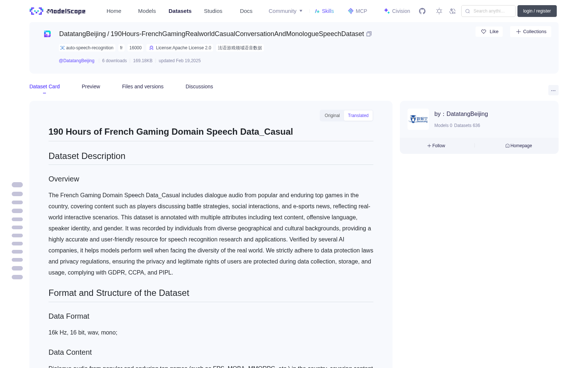588x368 pixels.
Task: Switch card view to Translated
Action: (358, 116)
